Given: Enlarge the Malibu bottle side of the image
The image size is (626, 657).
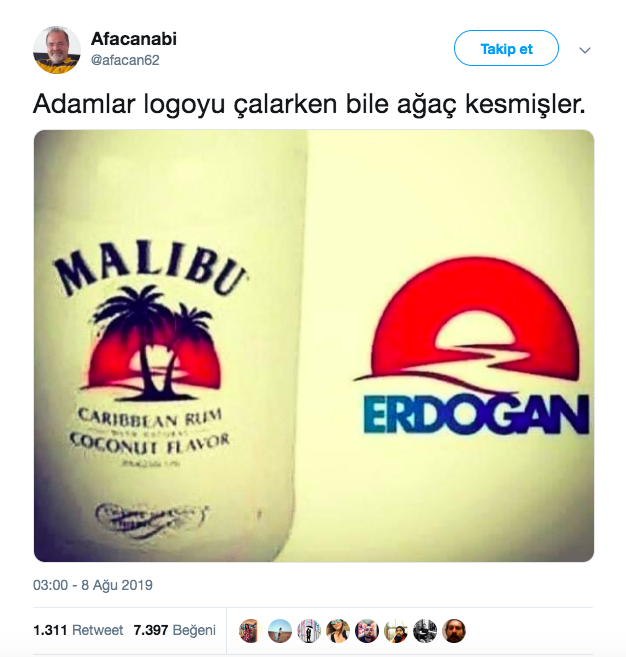Looking at the screenshot, I should [170, 346].
